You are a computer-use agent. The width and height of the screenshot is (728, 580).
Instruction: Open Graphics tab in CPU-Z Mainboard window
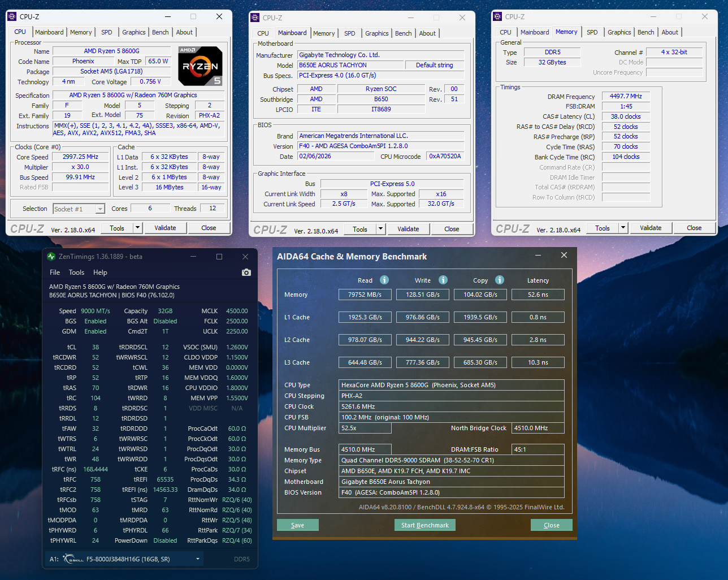coord(377,33)
